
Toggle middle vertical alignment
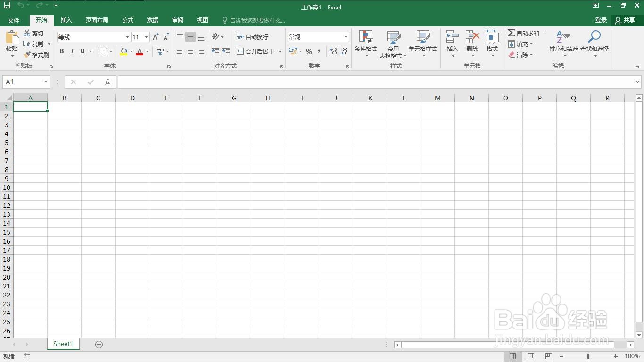coord(190,36)
